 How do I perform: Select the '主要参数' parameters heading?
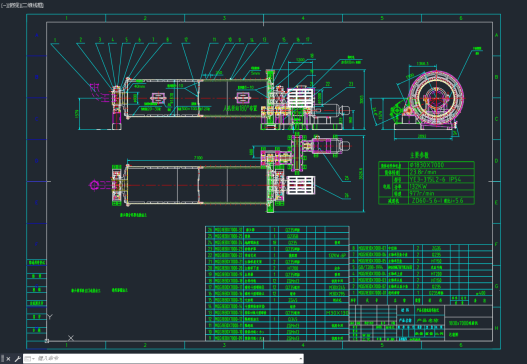(419, 155)
